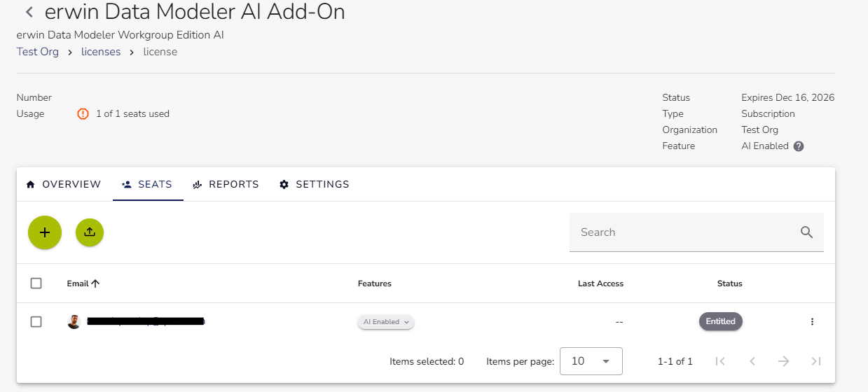The image size is (868, 392).
Task: Click the Status column header
Action: [x=729, y=283]
